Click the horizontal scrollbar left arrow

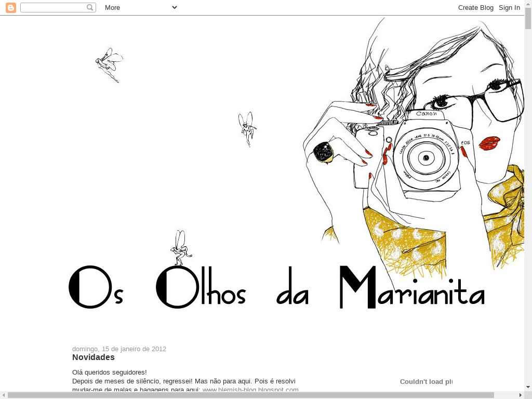coord(4,395)
